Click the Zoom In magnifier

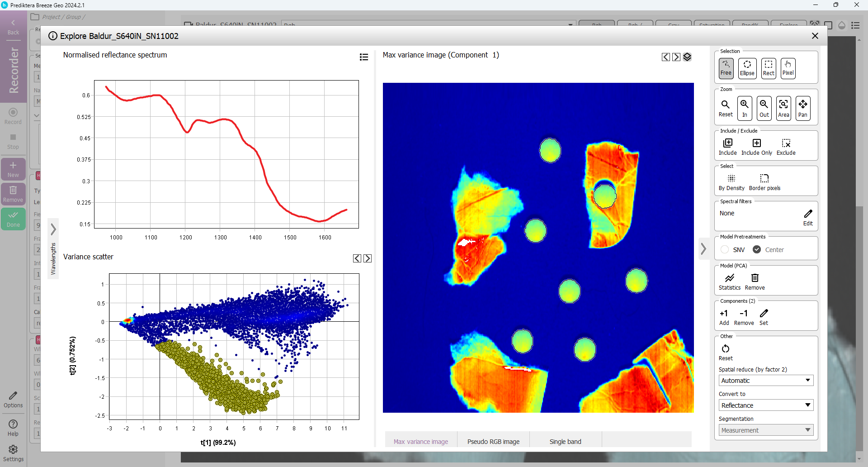(744, 108)
